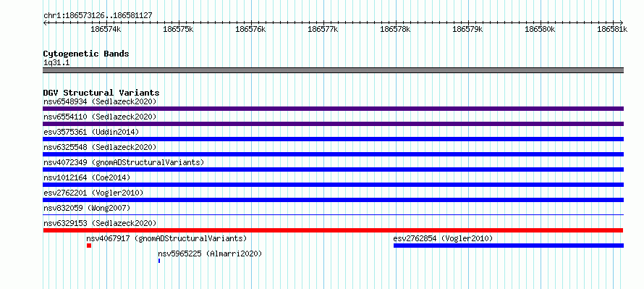
Task: Click the blue bar under nsv1012164
Action: tap(333, 185)
